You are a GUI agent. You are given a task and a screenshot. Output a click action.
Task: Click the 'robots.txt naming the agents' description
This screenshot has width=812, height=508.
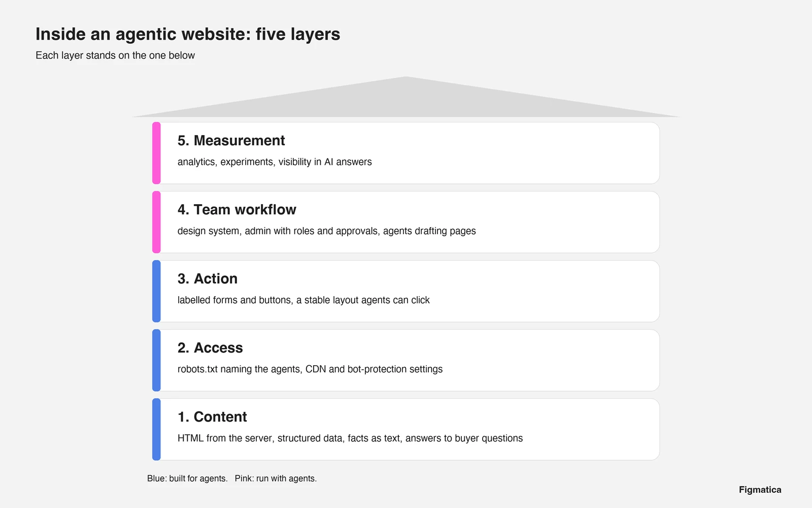coord(310,369)
